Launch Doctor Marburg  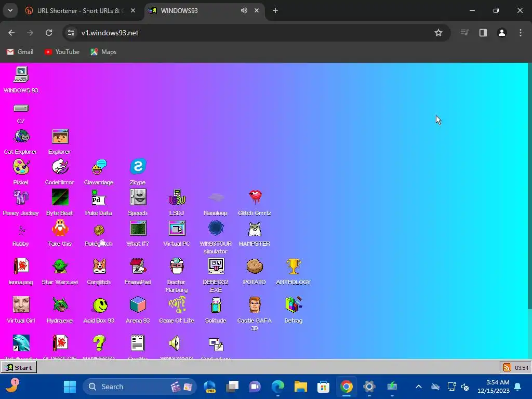[177, 267]
